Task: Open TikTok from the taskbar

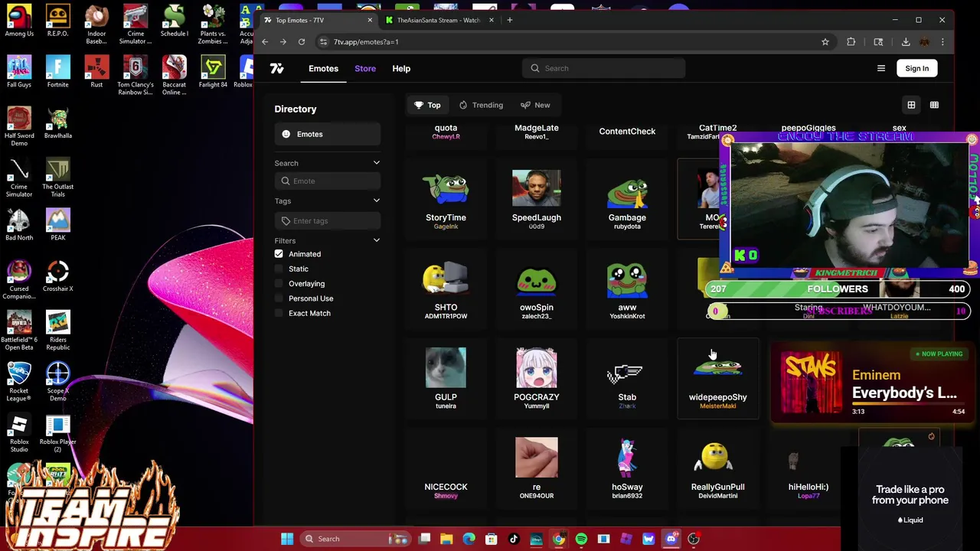Action: click(x=514, y=539)
